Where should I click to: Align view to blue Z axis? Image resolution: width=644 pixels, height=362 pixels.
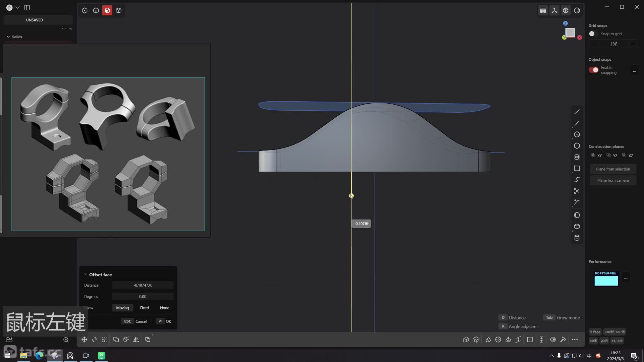(566, 23)
